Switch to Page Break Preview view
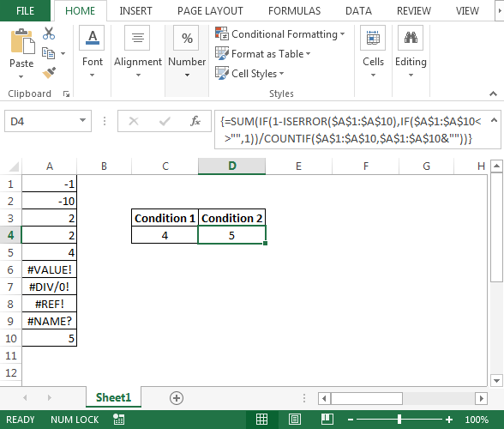The image size is (504, 429). pos(327,420)
